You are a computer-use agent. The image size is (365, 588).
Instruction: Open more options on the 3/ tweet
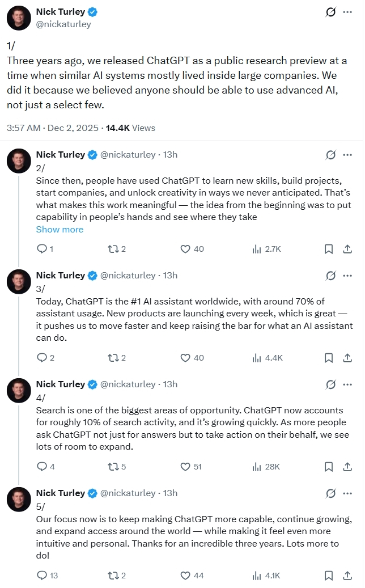347,276
